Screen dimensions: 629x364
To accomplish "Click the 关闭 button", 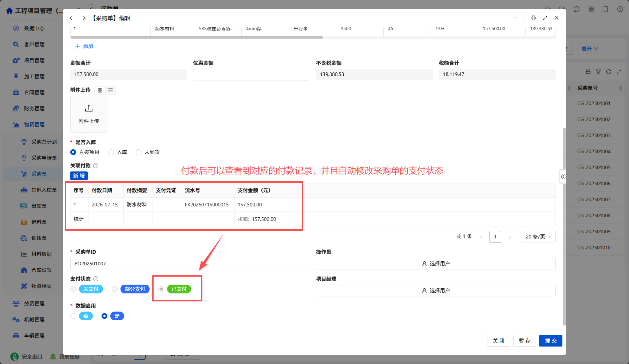I will [499, 341].
